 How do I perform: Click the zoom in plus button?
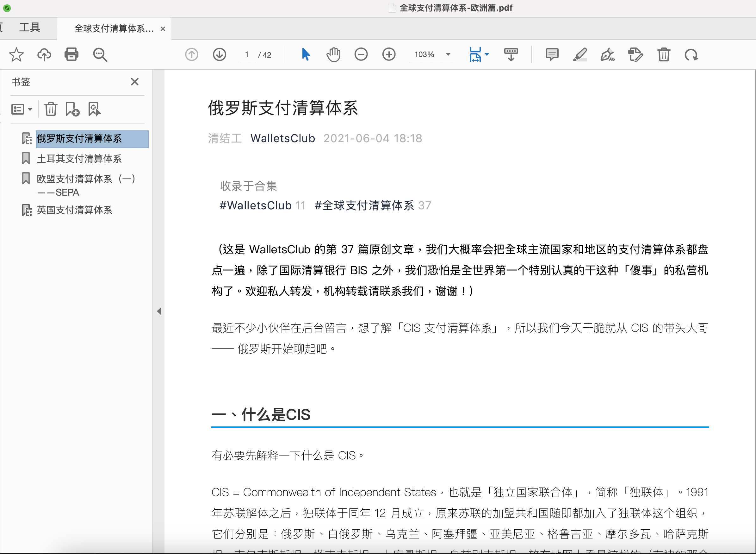click(x=389, y=54)
